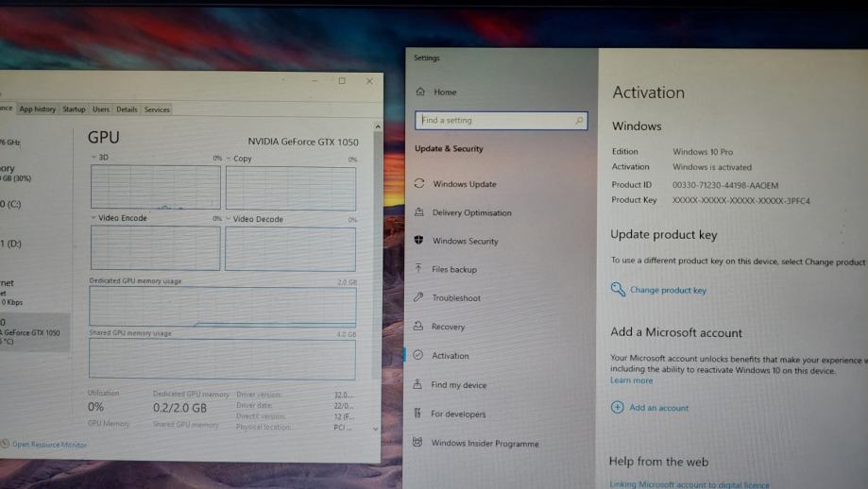Open the Copy graph engine dropdown
868x489 pixels.
(x=228, y=159)
